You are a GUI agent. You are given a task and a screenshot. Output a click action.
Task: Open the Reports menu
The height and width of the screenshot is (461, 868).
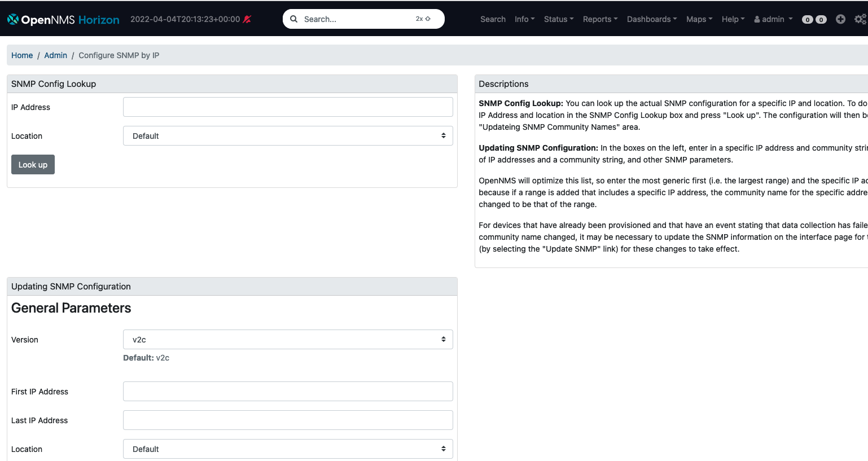click(599, 19)
